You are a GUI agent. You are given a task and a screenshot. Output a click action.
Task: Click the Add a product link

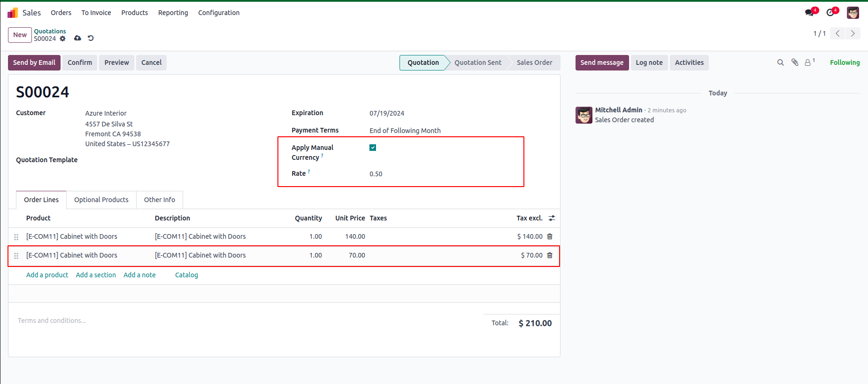click(47, 275)
